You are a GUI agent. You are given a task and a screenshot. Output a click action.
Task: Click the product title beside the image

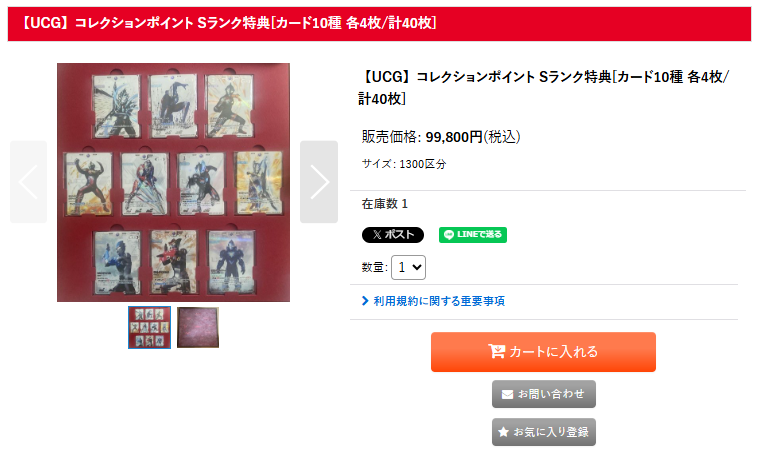pos(544,87)
